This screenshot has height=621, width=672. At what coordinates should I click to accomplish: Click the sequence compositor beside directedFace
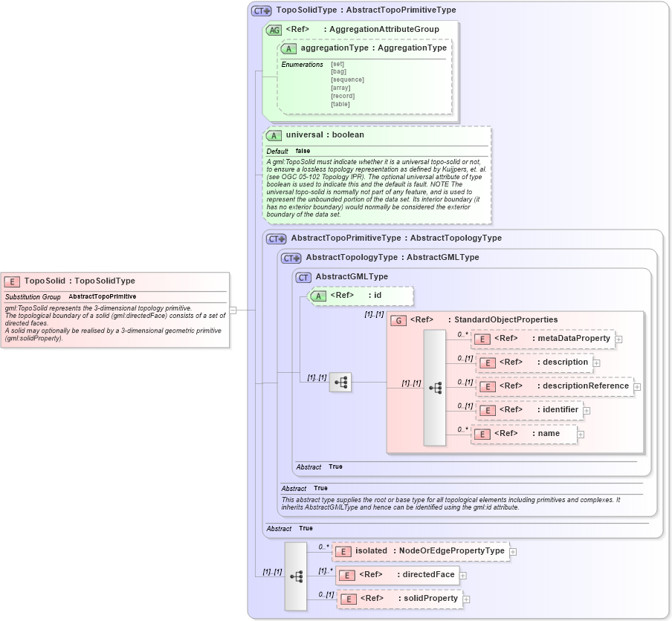point(296,576)
